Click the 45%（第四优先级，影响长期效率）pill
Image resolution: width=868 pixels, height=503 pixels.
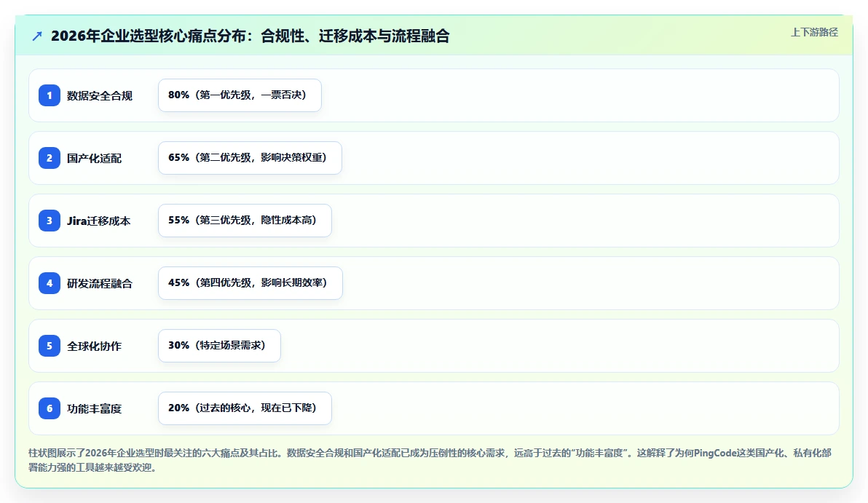point(250,282)
